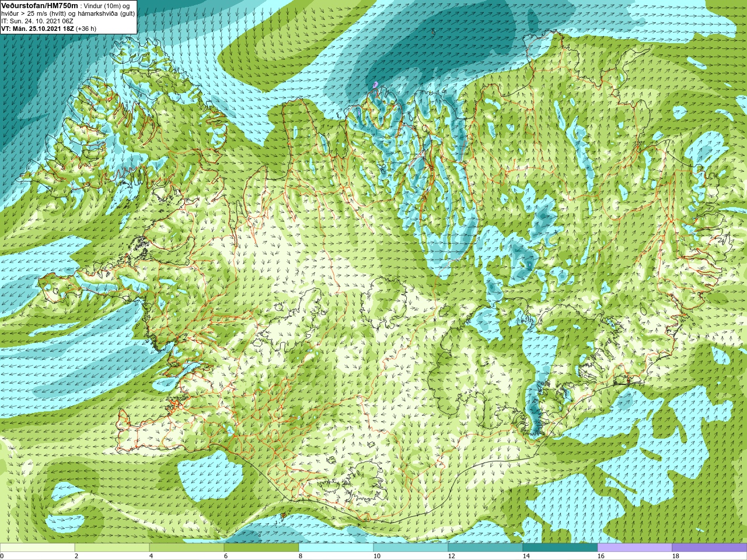Viewport: 747px width, 560px height.
Task: Click the 'Veðurstofan/HM750m' title text
Action: [x=40, y=5]
